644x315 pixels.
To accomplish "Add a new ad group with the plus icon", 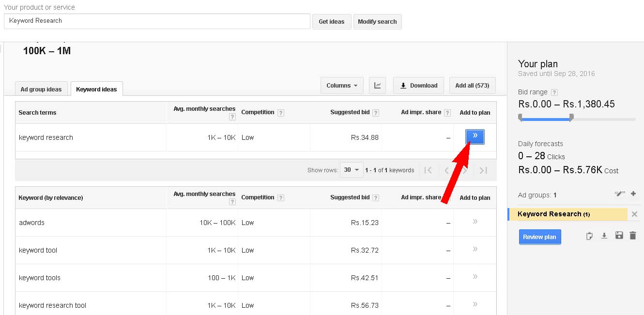I will [633, 194].
